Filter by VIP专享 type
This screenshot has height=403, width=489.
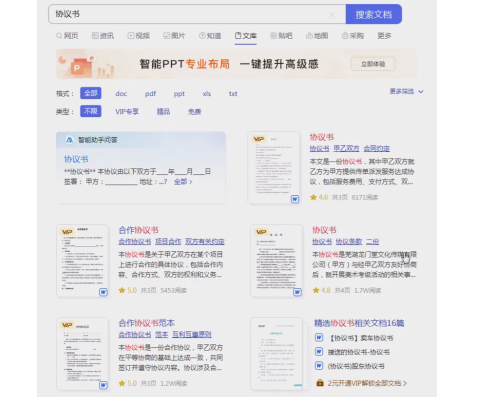click(127, 112)
